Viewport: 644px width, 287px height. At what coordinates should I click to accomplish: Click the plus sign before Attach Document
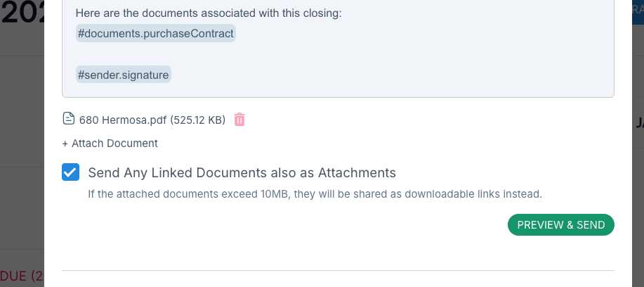(65, 143)
